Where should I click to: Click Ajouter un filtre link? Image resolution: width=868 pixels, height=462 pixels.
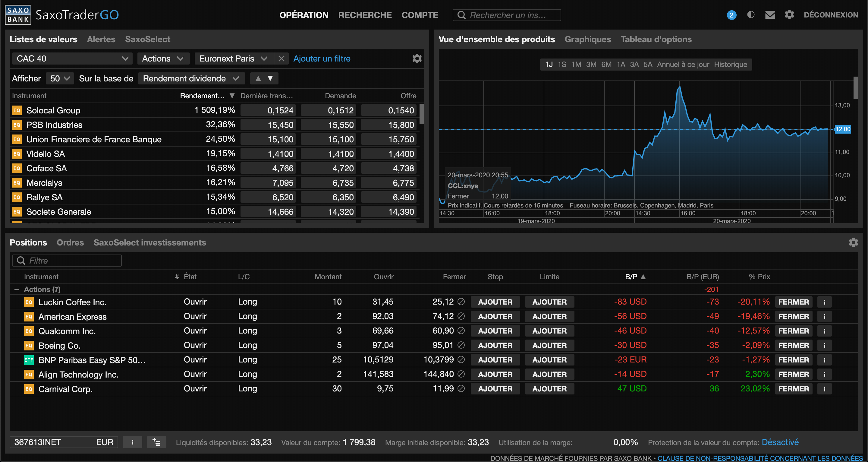[322, 59]
